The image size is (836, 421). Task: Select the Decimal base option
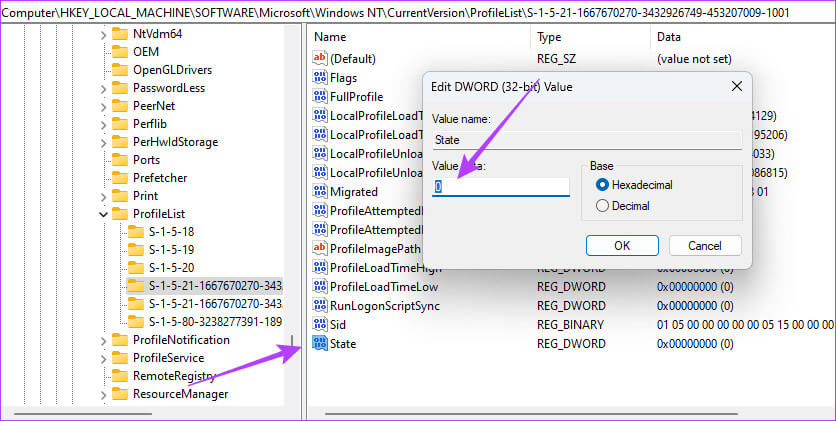tap(623, 206)
